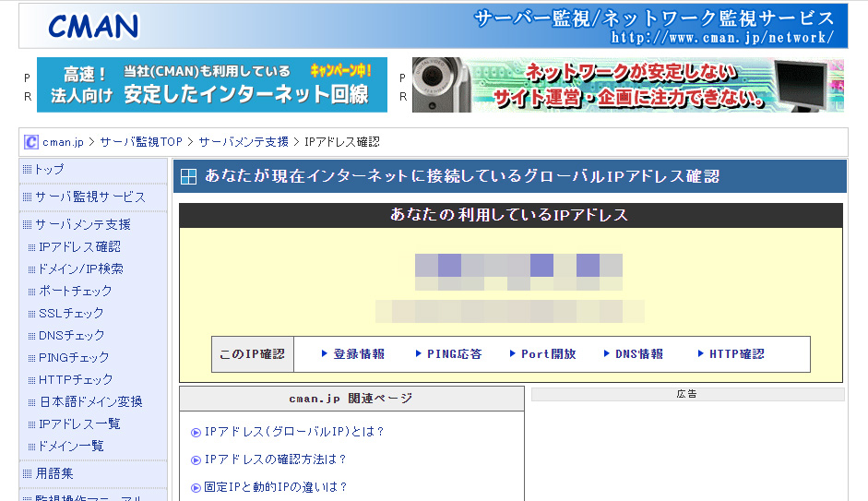
Task: Select IPアドレス一覧 sidebar item
Action: 79,424
